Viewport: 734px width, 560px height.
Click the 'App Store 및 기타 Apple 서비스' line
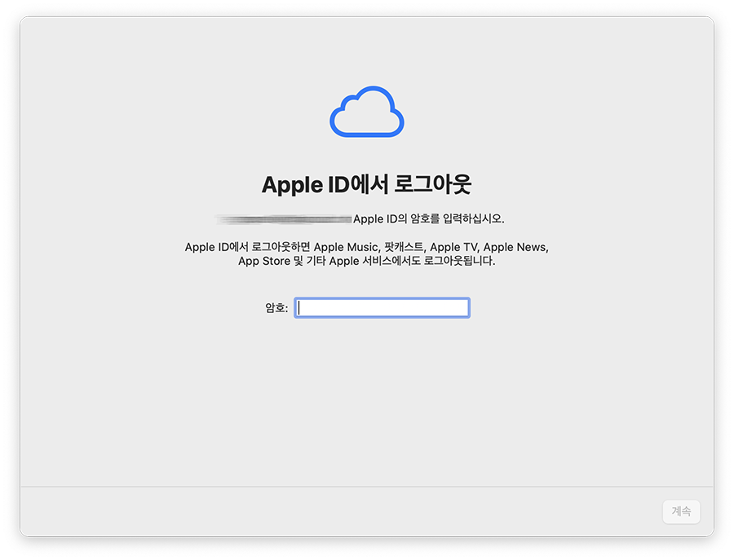pos(366,261)
